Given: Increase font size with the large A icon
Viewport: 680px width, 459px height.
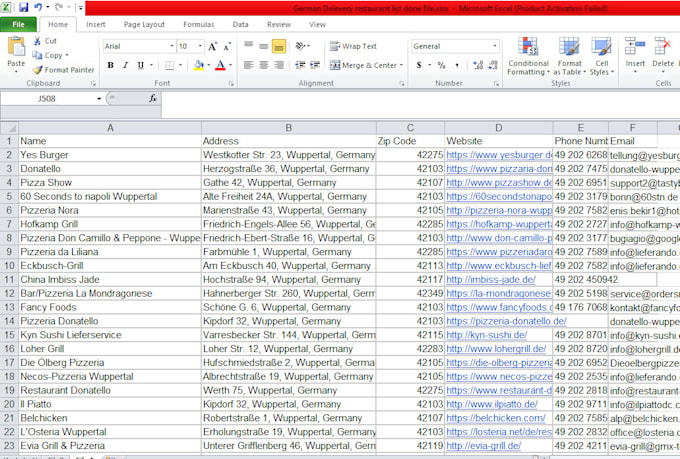Looking at the screenshot, I should (x=212, y=46).
